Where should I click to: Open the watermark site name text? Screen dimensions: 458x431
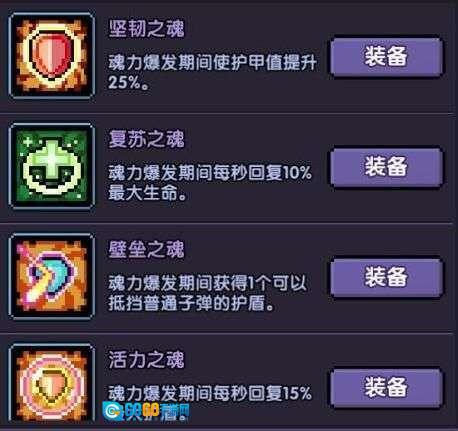157,412
